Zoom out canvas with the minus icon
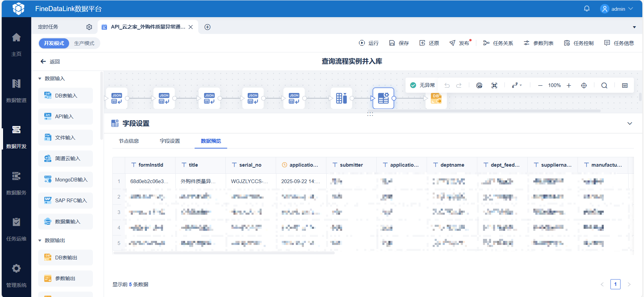 [540, 85]
